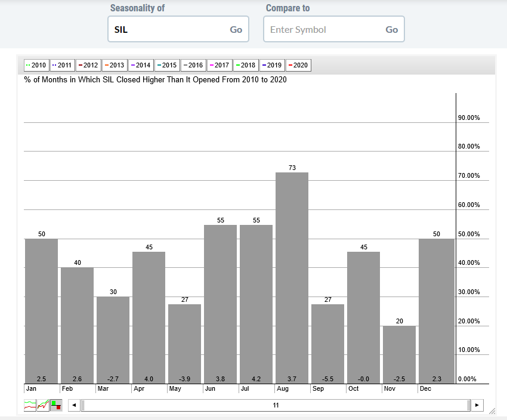Viewport: 507px width, 420px height.
Task: Toggle the 2018 year legend button
Action: [246, 65]
